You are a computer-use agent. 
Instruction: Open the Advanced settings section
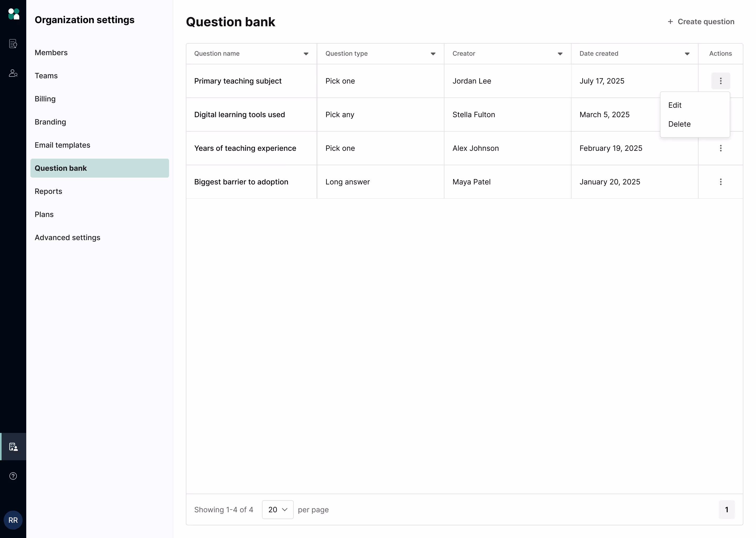[67, 237]
